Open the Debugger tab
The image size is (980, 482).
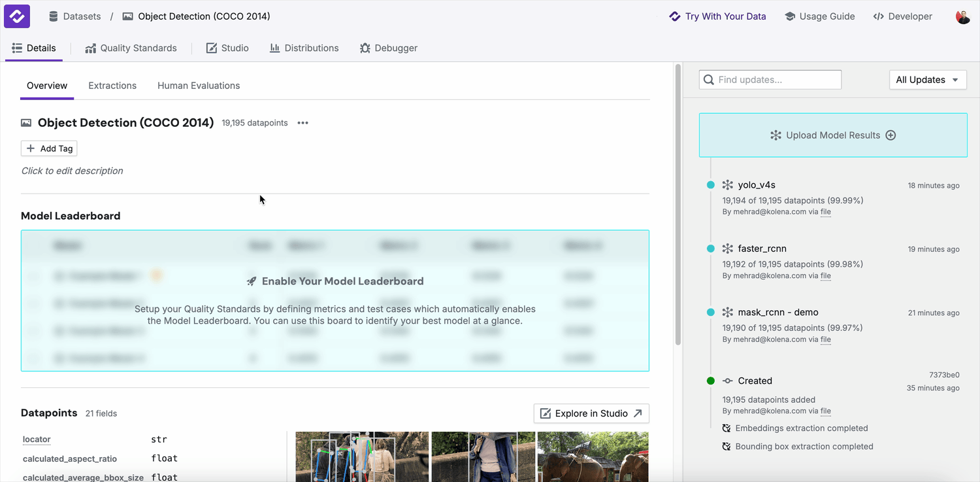pyautogui.click(x=388, y=48)
